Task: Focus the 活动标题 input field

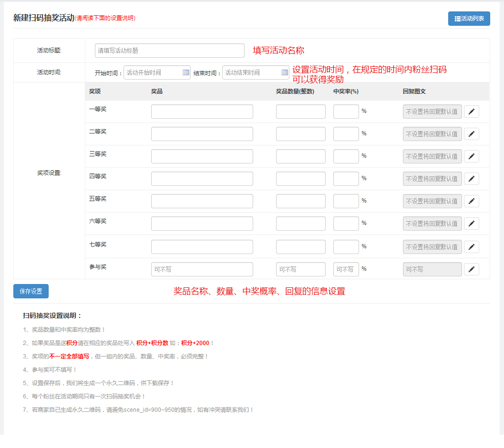Action: click(169, 51)
